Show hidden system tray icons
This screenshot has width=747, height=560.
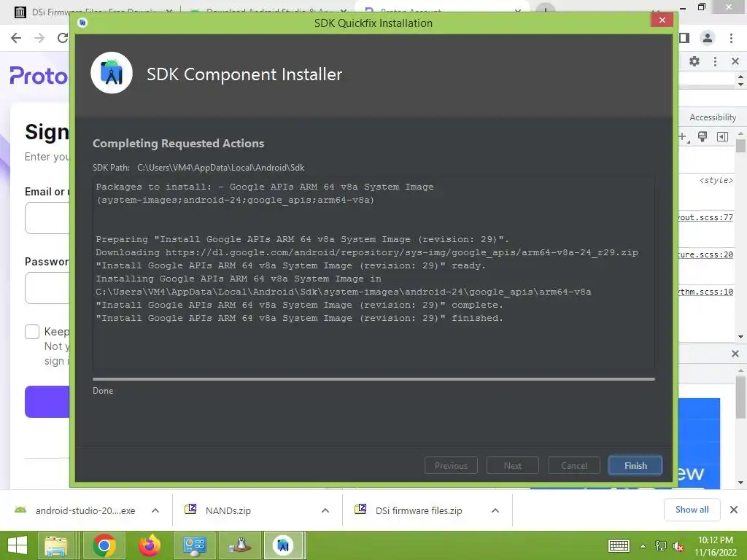click(x=643, y=546)
